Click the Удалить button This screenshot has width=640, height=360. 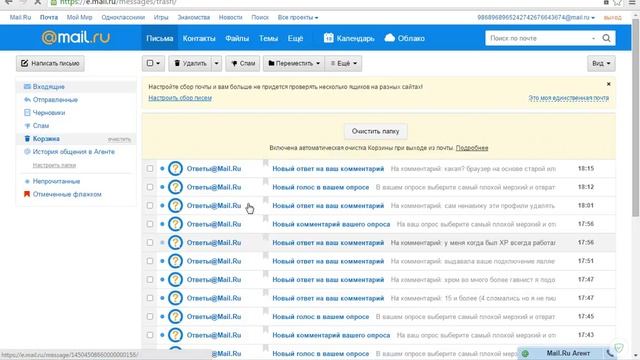190,63
